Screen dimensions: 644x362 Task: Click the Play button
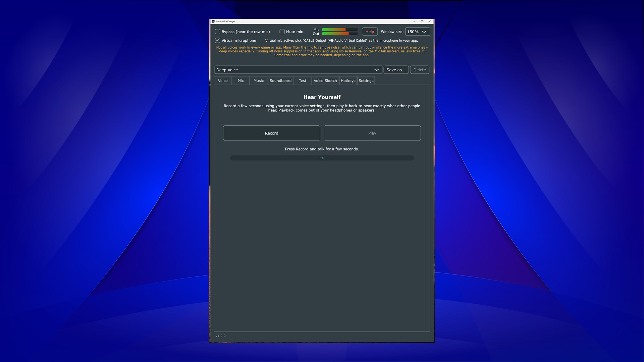click(372, 133)
